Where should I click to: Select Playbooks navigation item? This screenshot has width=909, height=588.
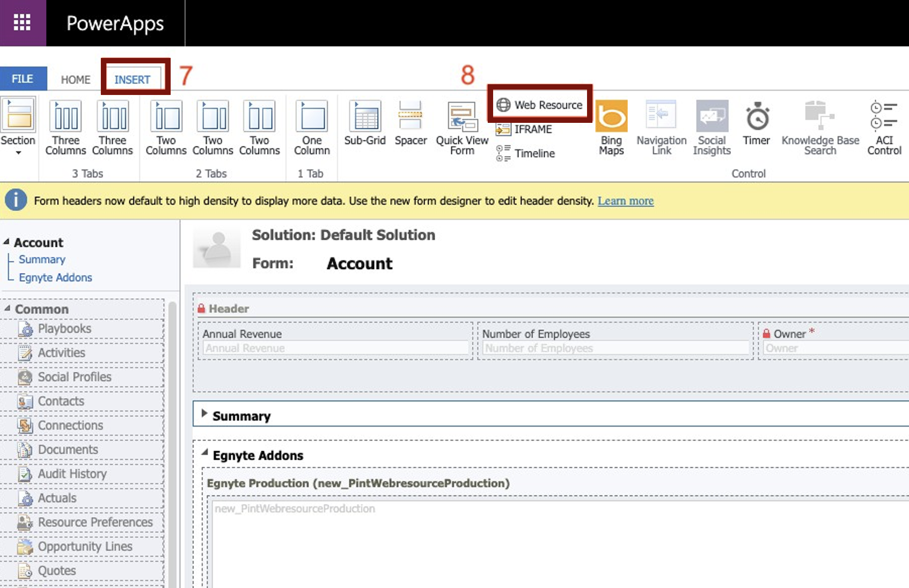click(x=83, y=328)
